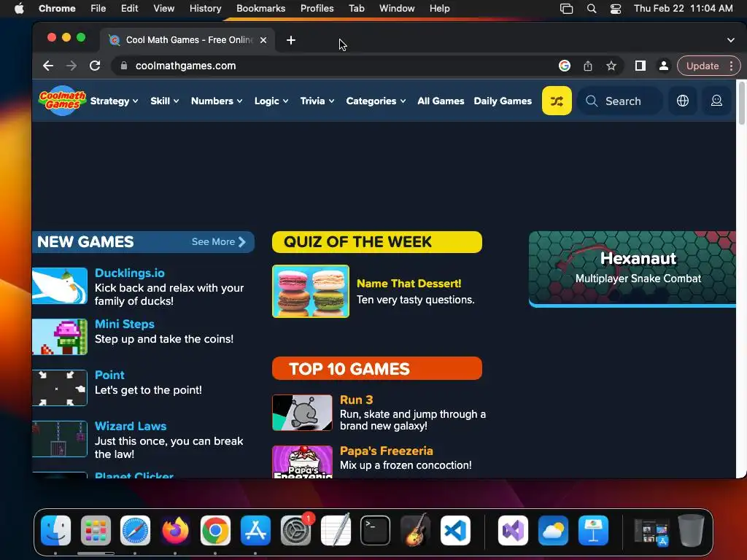Open the Trash in the dock

(692, 531)
